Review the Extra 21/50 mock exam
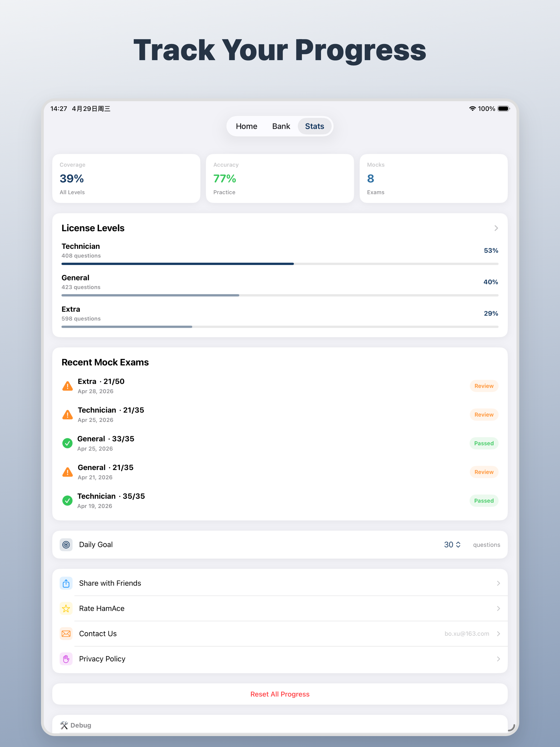560x747 pixels. coord(484,386)
